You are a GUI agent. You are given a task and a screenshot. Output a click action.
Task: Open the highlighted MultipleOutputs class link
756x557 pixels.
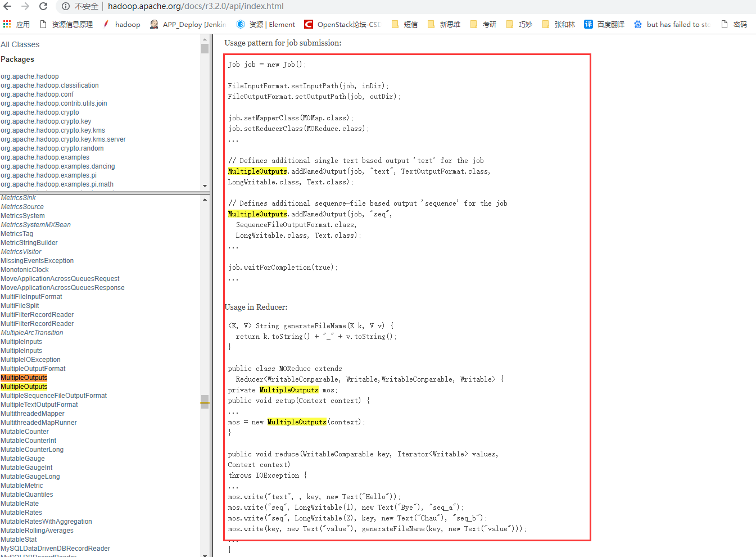tap(24, 377)
